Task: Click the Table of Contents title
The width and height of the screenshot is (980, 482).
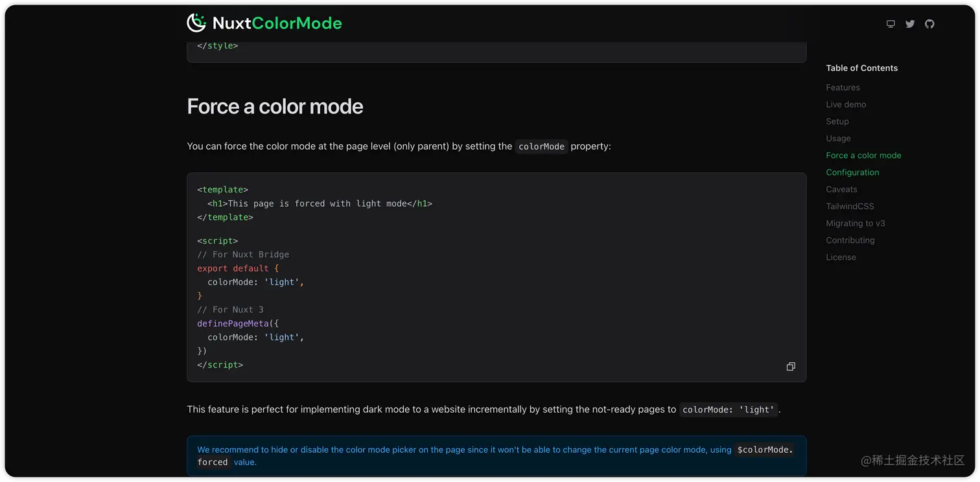Action: (x=861, y=68)
